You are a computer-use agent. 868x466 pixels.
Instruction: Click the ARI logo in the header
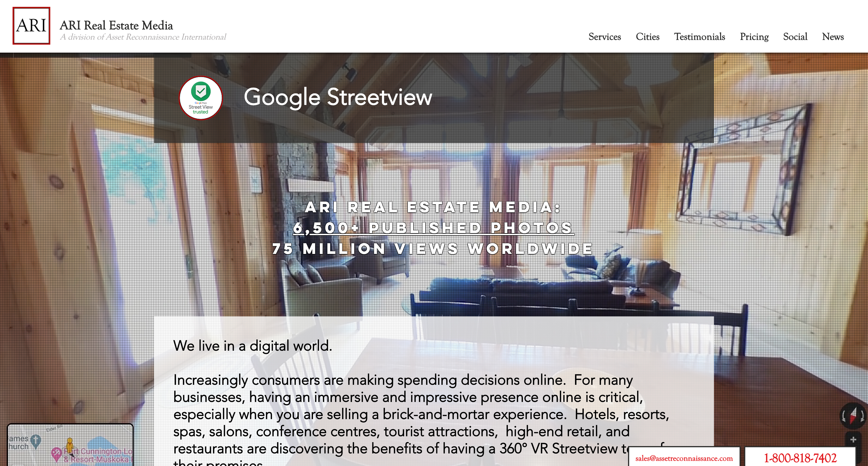click(31, 26)
